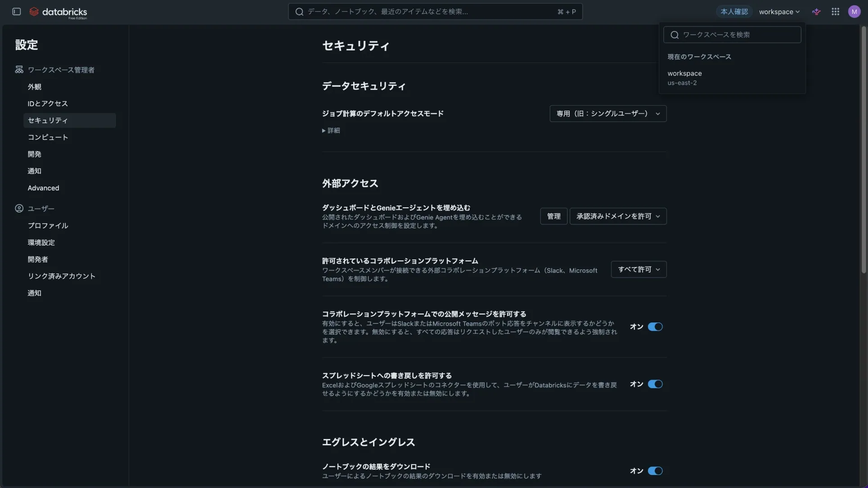Screen dimensions: 868x488
Task: Open 外観 settings page
Action: coord(69,87)
